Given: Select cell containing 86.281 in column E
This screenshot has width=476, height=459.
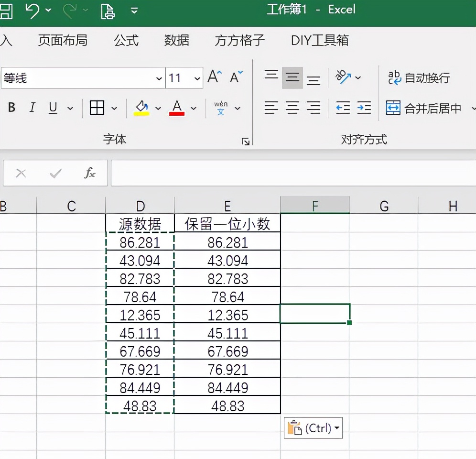Looking at the screenshot, I should coord(227,243).
